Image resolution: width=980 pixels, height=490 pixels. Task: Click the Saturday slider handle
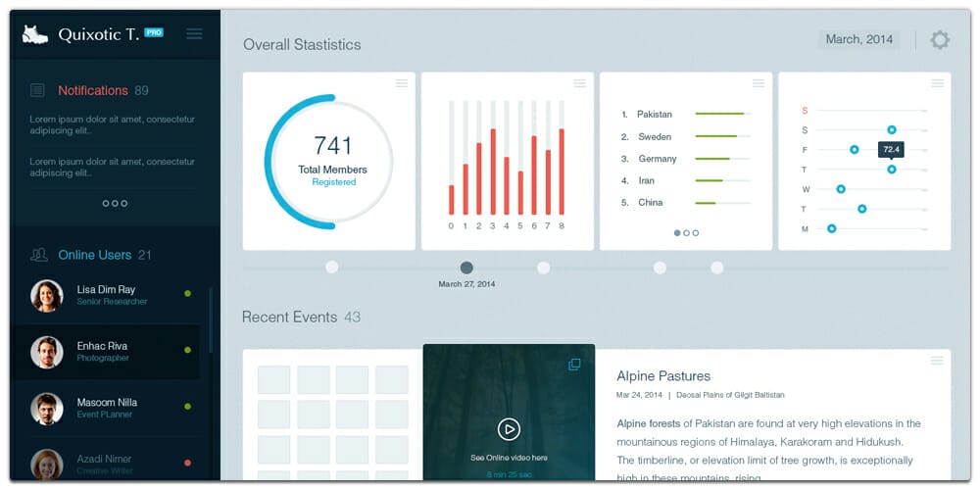point(892,130)
